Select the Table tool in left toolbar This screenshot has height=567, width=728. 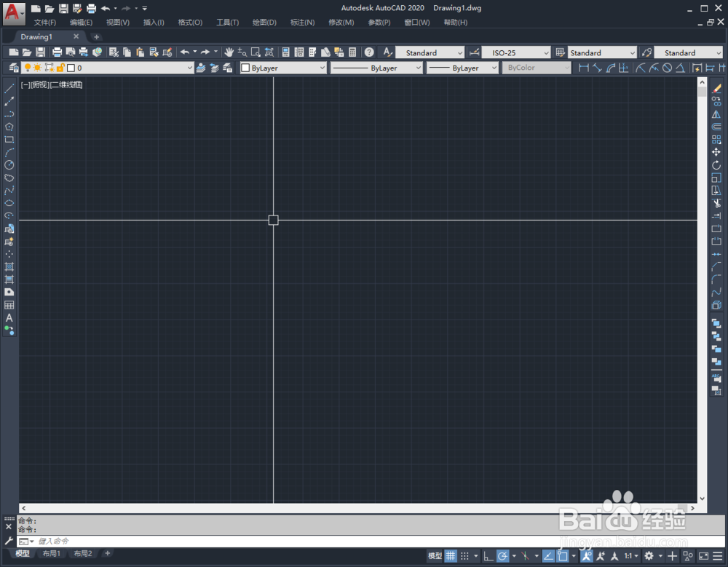pyautogui.click(x=9, y=305)
